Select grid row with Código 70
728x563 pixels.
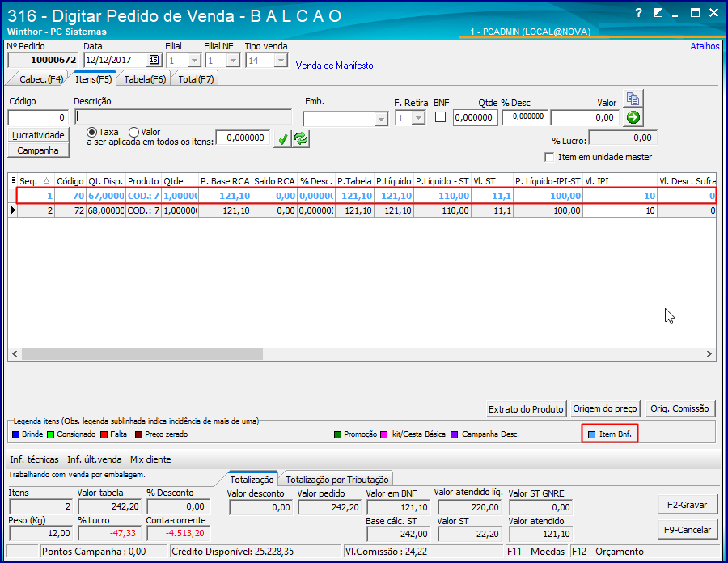[366, 196]
